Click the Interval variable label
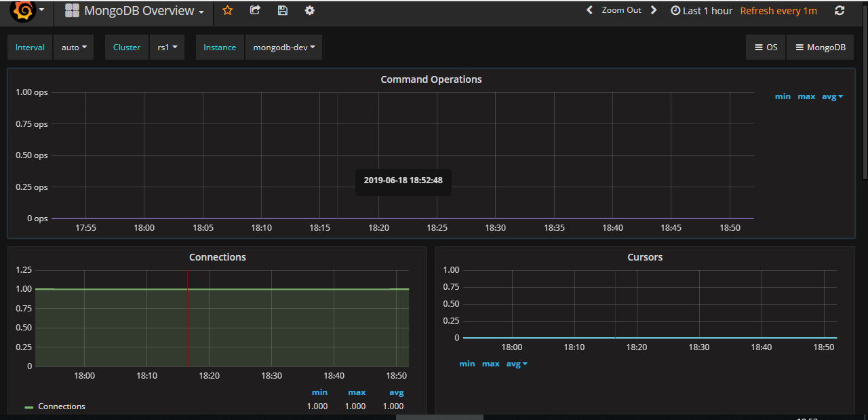This screenshot has height=420, width=868. click(x=30, y=47)
